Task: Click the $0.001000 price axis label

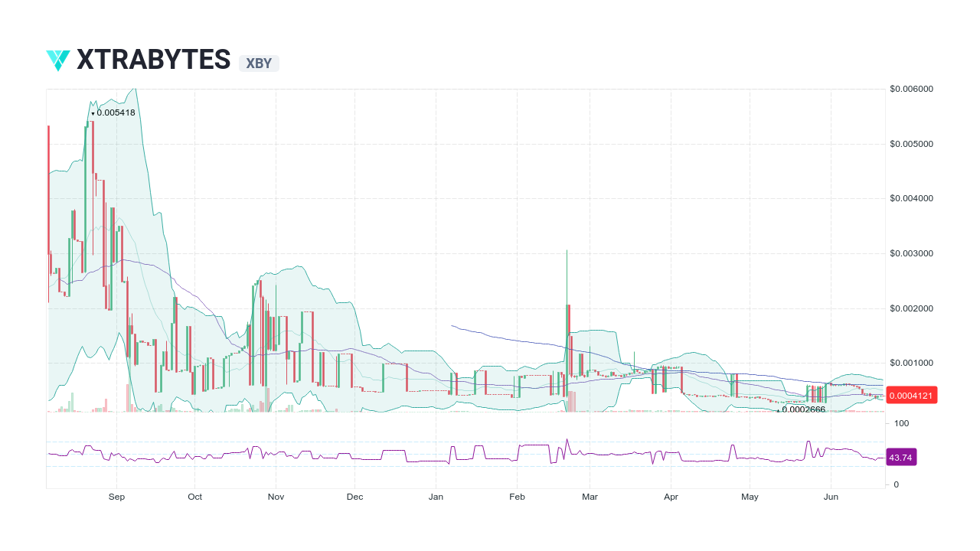Action: [911, 364]
